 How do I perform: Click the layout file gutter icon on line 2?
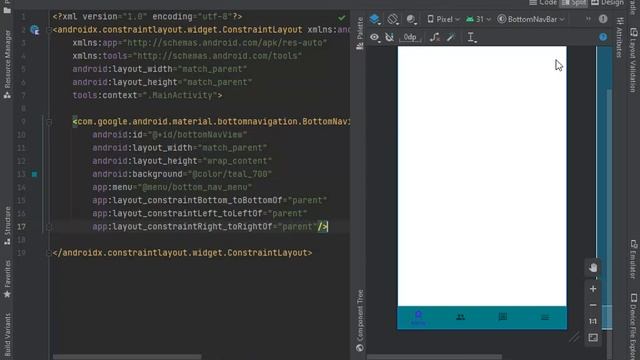point(35,30)
